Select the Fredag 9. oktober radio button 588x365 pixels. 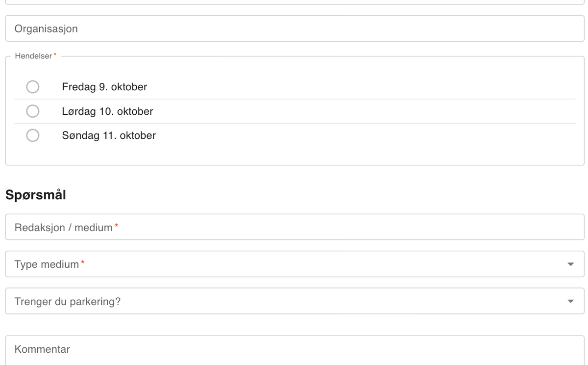(x=33, y=87)
